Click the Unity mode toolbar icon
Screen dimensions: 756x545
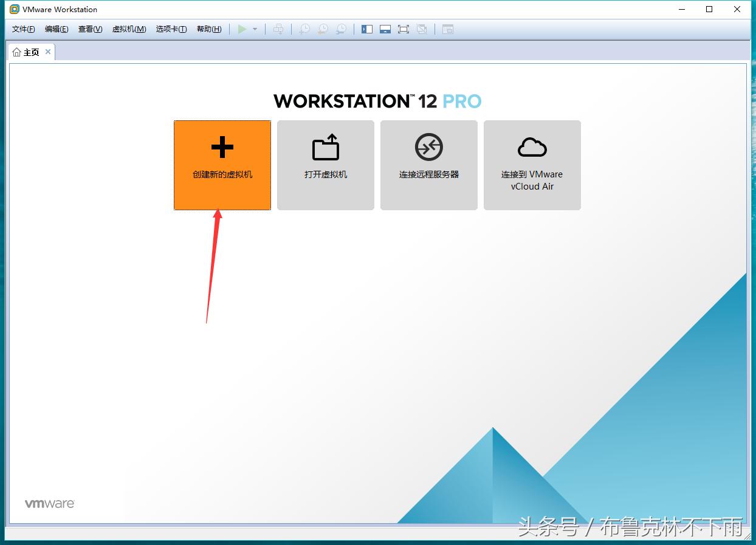[423, 29]
